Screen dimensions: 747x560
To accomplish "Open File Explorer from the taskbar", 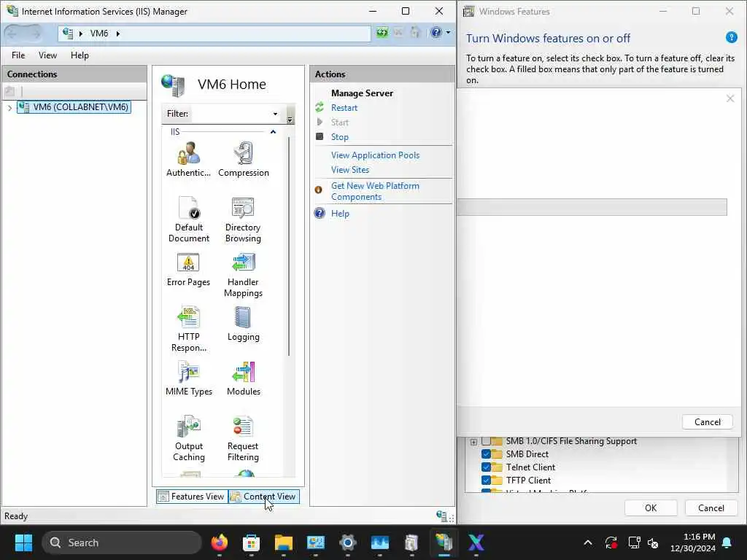I will 284,542.
